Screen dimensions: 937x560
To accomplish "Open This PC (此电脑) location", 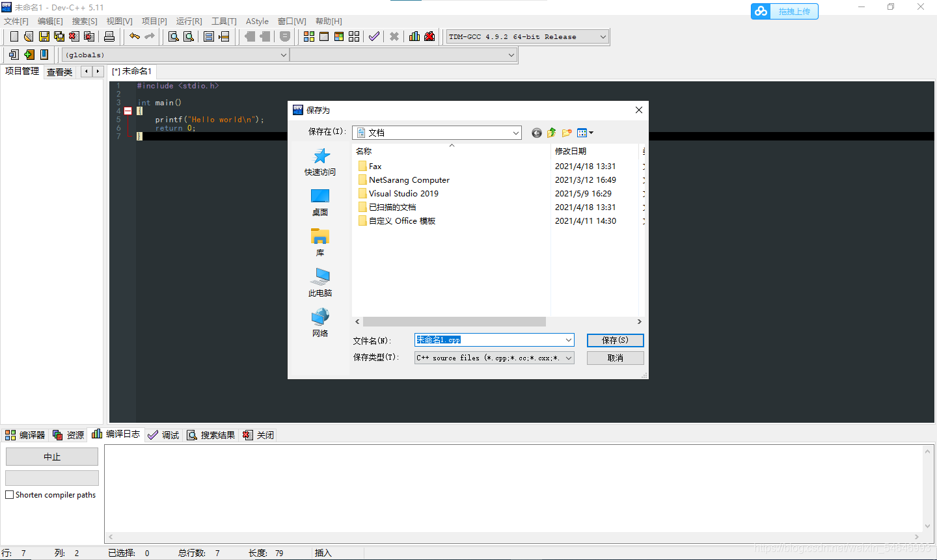I will (320, 283).
